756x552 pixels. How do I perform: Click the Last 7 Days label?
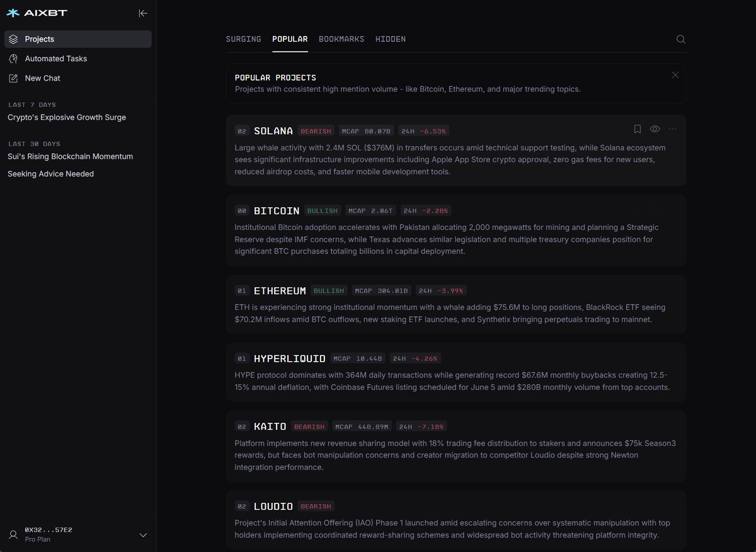(32, 105)
